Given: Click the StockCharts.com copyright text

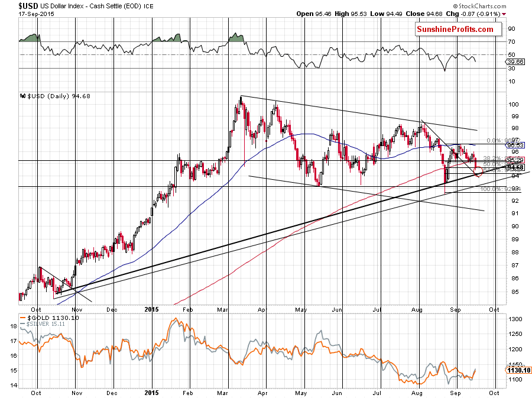Looking at the screenshot, I should 480,6.
